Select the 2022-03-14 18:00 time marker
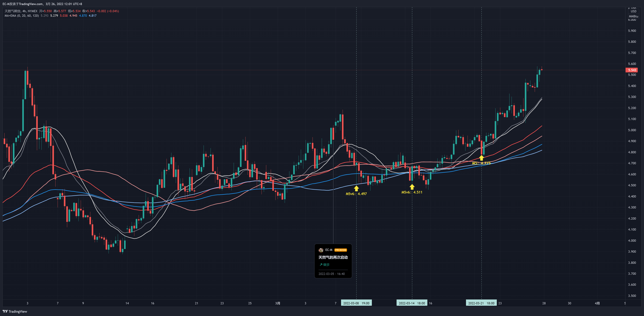The width and height of the screenshot is (644, 316). point(412,303)
